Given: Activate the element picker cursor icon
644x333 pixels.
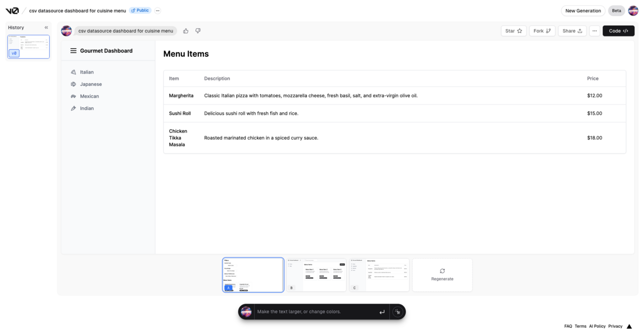Looking at the screenshot, I should [397, 312].
